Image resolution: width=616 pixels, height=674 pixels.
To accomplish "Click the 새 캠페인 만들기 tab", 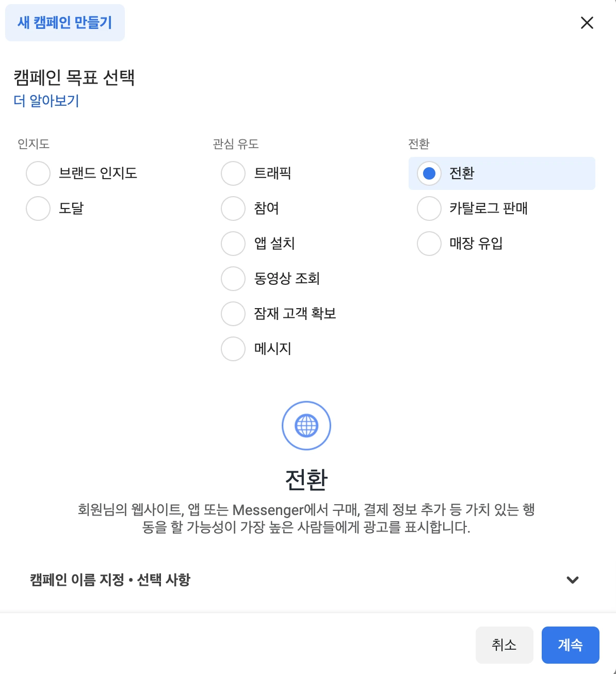I will tap(65, 23).
